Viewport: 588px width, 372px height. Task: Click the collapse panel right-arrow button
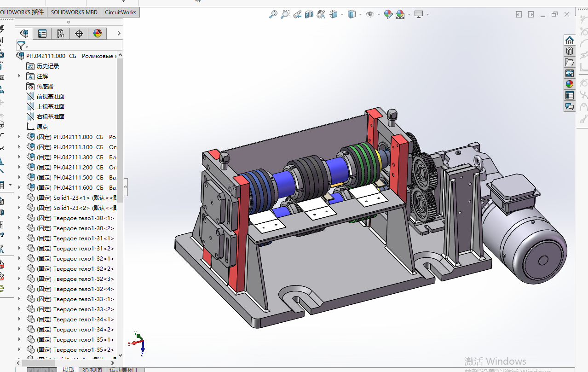(531, 14)
